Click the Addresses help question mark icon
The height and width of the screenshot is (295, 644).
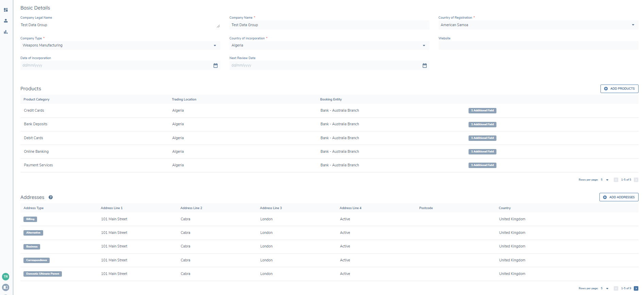(x=51, y=197)
